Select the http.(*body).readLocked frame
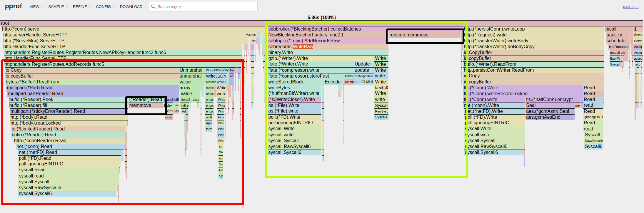 [x=69, y=123]
